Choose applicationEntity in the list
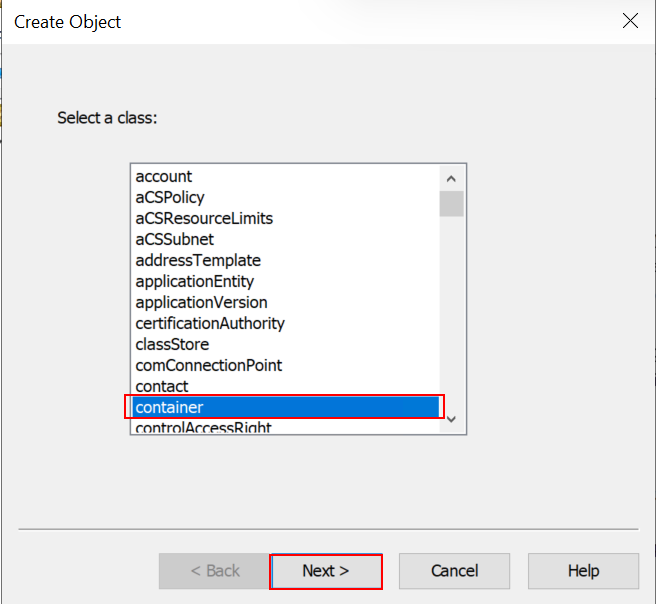The height and width of the screenshot is (604, 656). tap(195, 282)
